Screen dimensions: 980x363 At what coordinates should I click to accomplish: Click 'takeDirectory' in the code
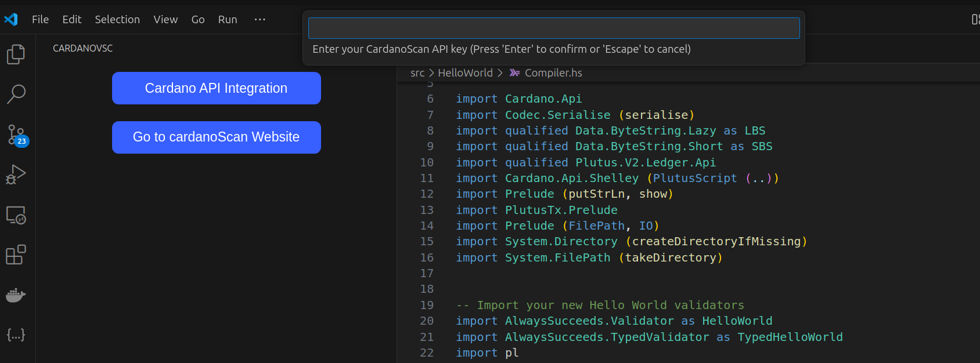(671, 258)
